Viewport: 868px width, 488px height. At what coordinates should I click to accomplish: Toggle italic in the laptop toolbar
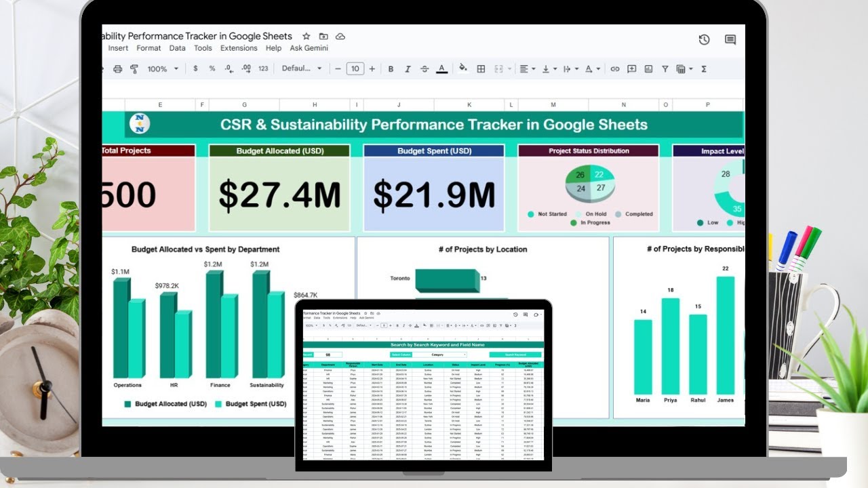click(x=408, y=68)
